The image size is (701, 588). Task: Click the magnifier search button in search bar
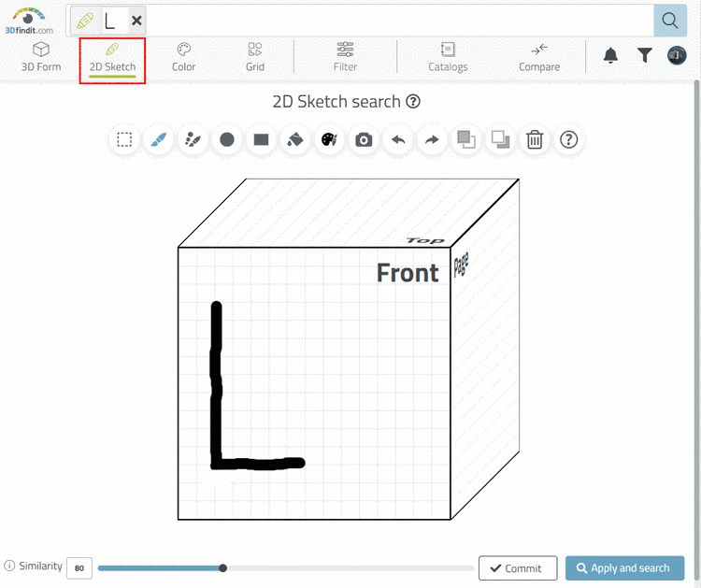coord(670,21)
